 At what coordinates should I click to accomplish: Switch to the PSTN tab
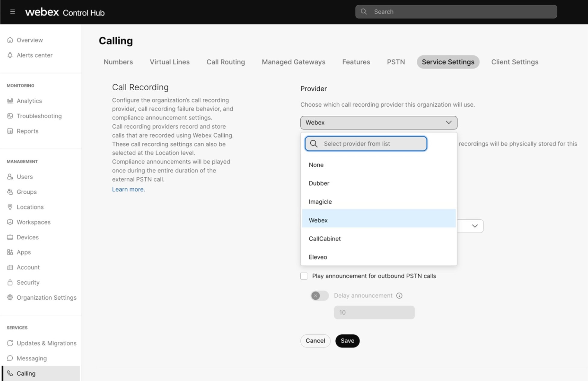coord(396,62)
